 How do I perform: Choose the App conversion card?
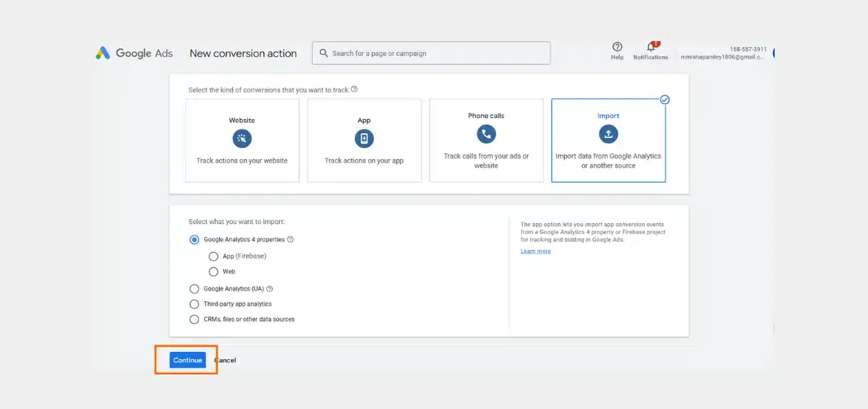pyautogui.click(x=364, y=140)
